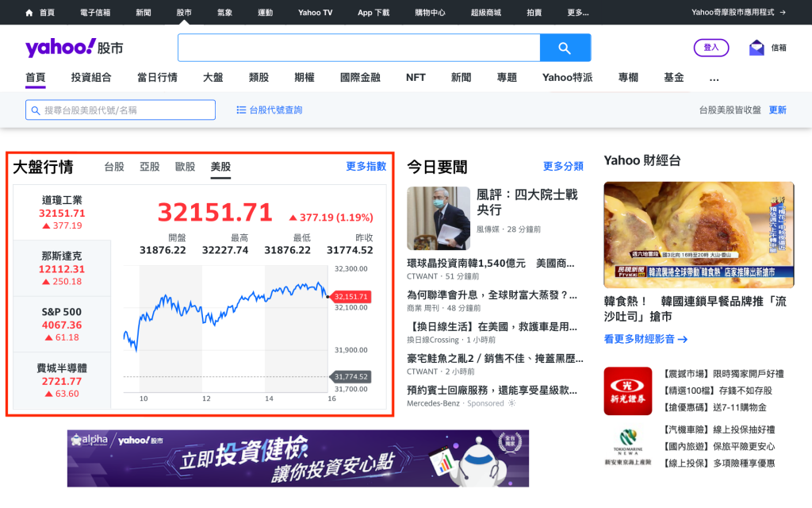The width and height of the screenshot is (812, 508).
Task: Open 台股代號查詢 link
Action: (x=275, y=110)
